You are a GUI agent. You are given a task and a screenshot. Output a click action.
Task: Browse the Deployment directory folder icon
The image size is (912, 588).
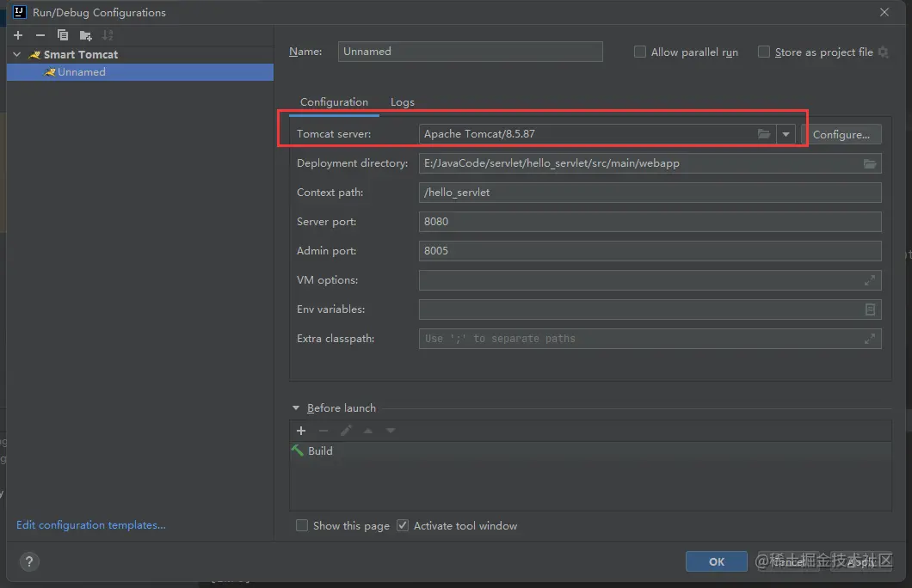pos(870,164)
